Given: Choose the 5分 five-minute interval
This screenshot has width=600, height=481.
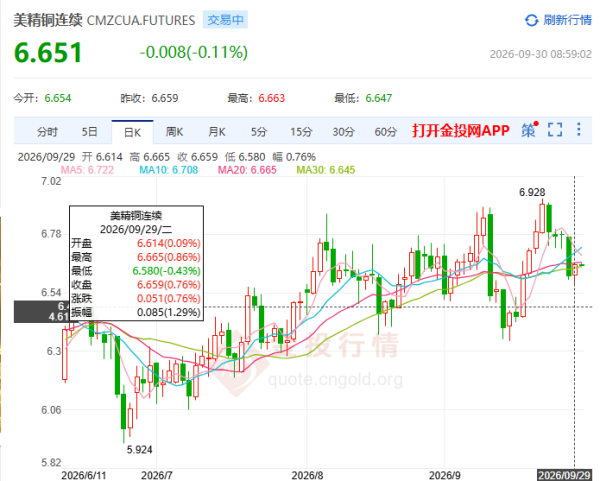Looking at the screenshot, I should point(259,132).
